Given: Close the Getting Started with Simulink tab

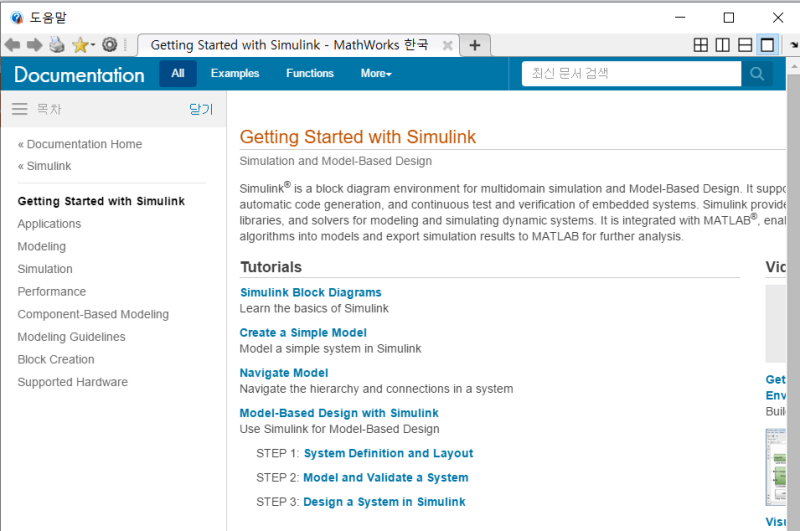Looking at the screenshot, I should (x=447, y=45).
